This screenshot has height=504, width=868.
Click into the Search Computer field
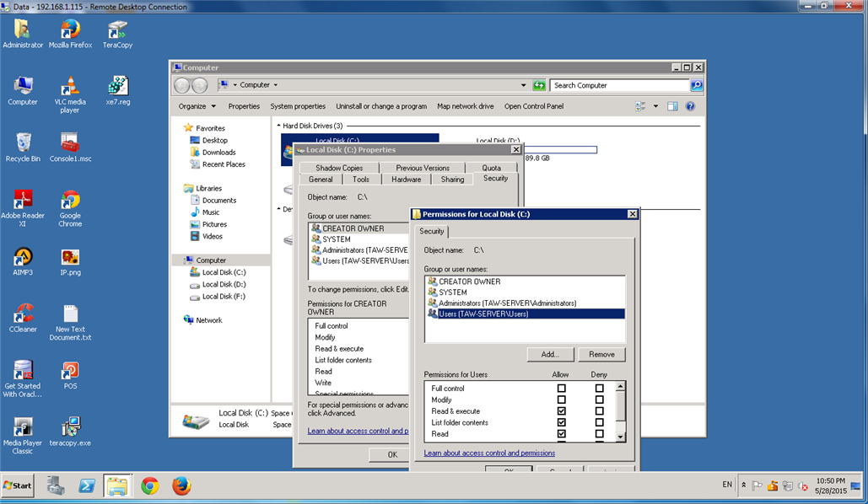(x=618, y=85)
